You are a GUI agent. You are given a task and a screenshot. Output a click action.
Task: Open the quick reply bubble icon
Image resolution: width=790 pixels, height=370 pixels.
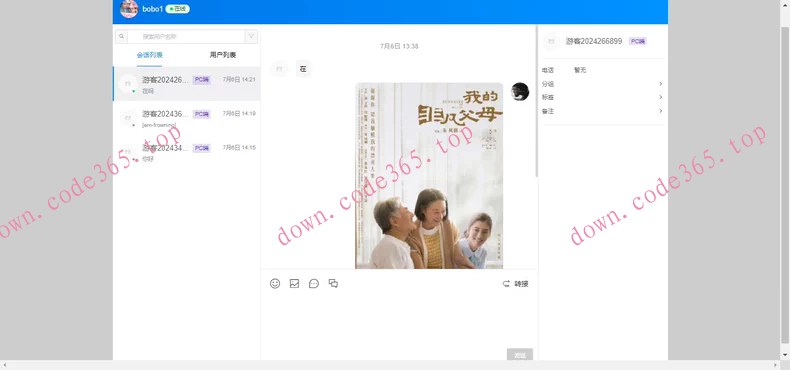pyautogui.click(x=314, y=284)
